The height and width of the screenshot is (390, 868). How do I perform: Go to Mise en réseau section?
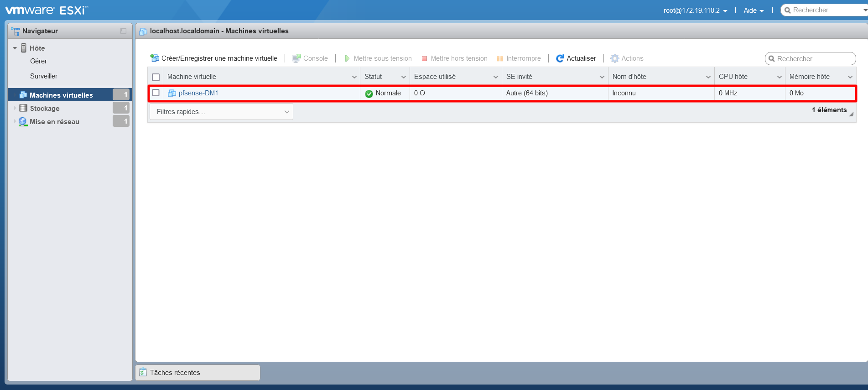[x=54, y=122]
